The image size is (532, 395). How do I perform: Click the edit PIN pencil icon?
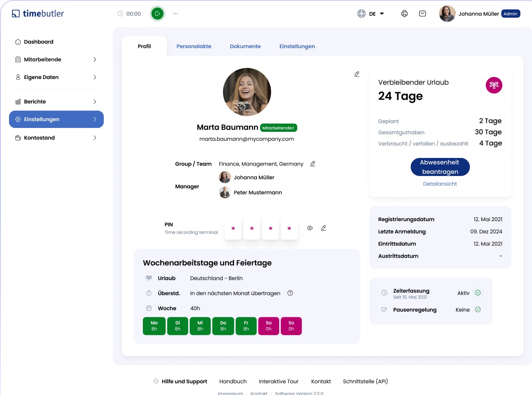tap(323, 228)
